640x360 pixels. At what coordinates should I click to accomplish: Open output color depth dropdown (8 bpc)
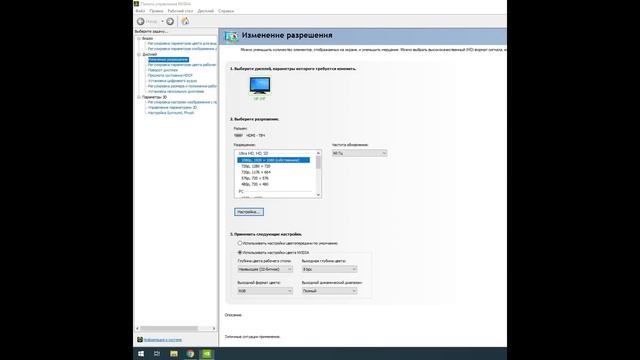(x=329, y=269)
